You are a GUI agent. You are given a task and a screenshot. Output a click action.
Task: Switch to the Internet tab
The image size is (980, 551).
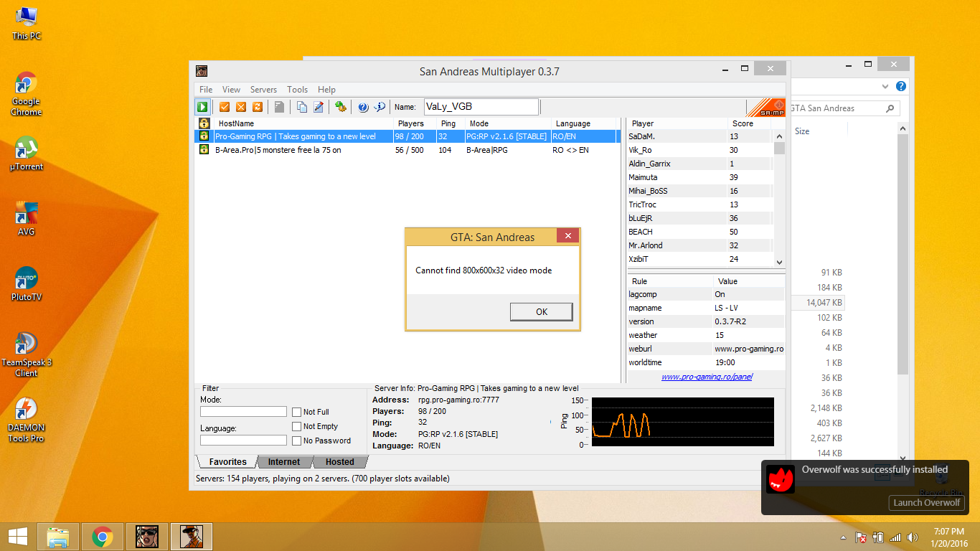coord(284,462)
